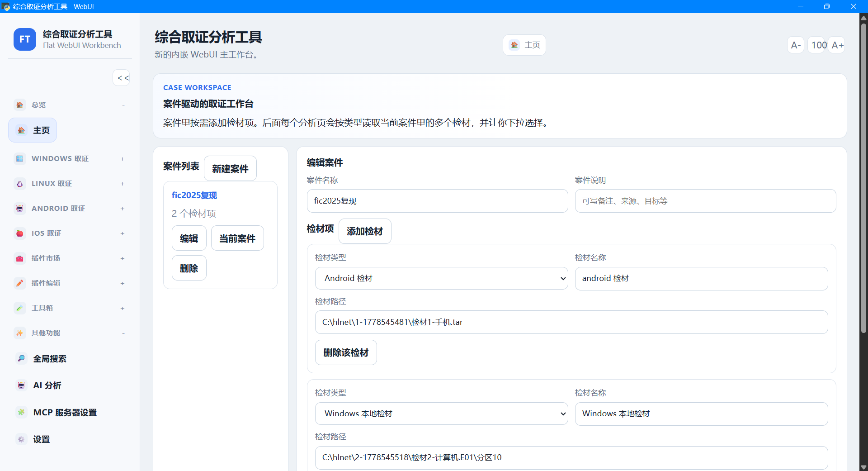This screenshot has width=868, height=471.
Task: Open the Windows 本地检材 type dropdown
Action: coord(441,414)
